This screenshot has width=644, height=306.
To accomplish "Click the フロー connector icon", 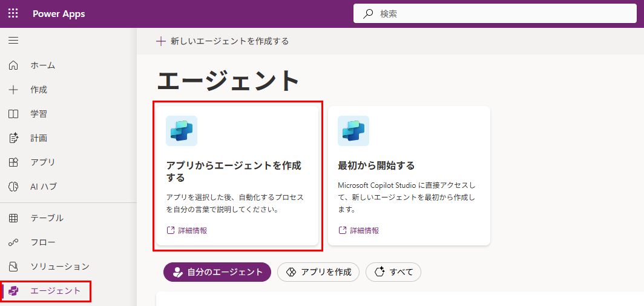I will [x=13, y=242].
